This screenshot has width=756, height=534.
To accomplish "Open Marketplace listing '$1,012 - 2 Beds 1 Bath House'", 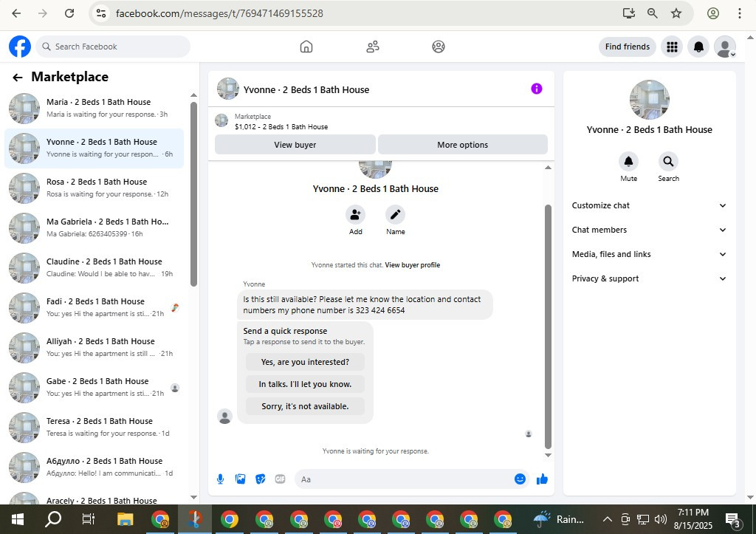I will [x=281, y=127].
